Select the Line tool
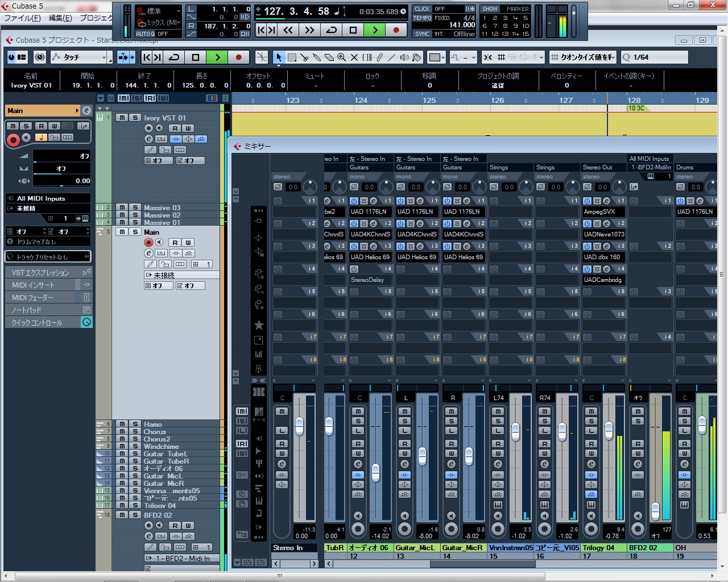728x582 pixels. pos(392,57)
